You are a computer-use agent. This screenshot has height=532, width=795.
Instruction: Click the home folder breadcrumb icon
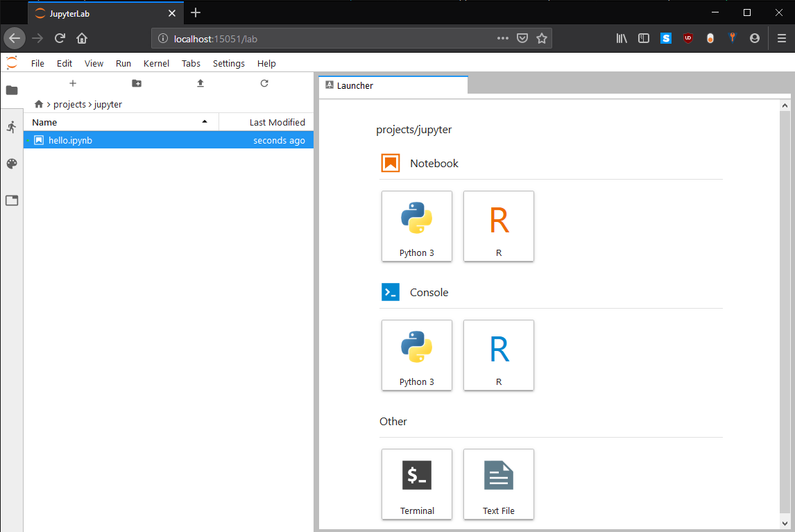pyautogui.click(x=39, y=104)
